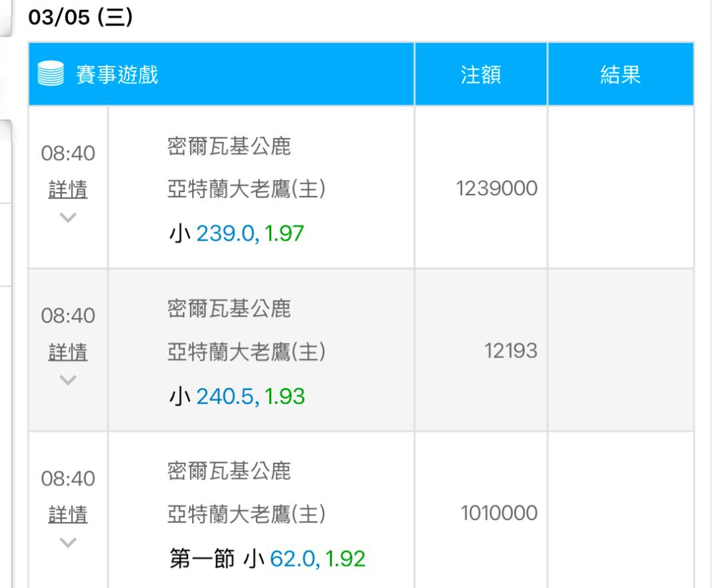Open 詳情 link for the 1010000 bet
The width and height of the screenshot is (720, 588).
coord(68,515)
